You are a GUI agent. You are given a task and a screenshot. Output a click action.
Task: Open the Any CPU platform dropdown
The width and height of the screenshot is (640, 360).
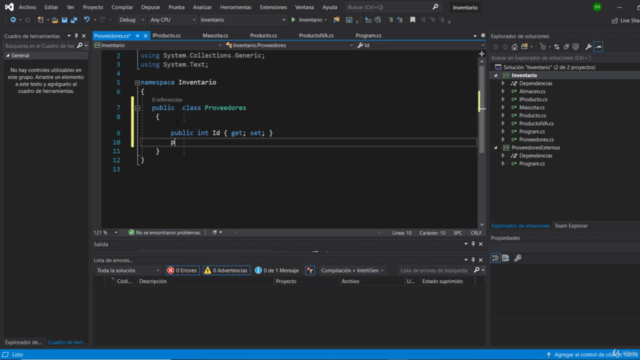click(172, 20)
